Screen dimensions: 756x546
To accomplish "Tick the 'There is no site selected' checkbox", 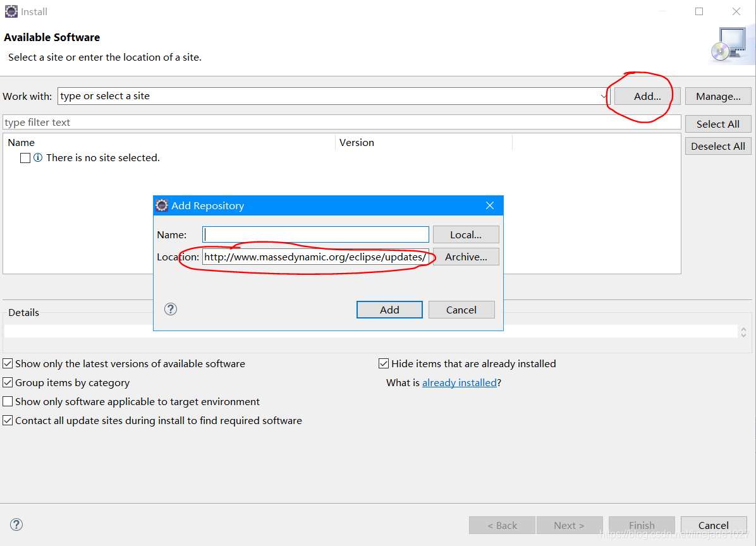I will click(25, 157).
